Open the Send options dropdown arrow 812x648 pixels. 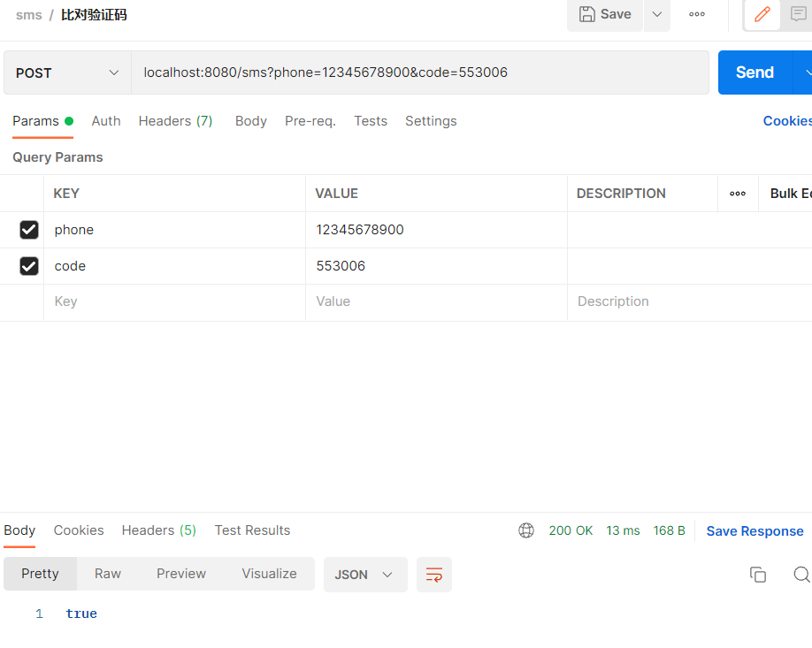pos(804,72)
